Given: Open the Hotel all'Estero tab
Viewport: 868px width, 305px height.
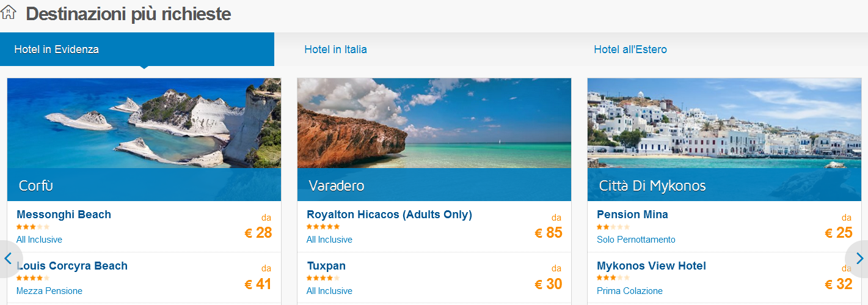Looking at the screenshot, I should pyautogui.click(x=630, y=50).
